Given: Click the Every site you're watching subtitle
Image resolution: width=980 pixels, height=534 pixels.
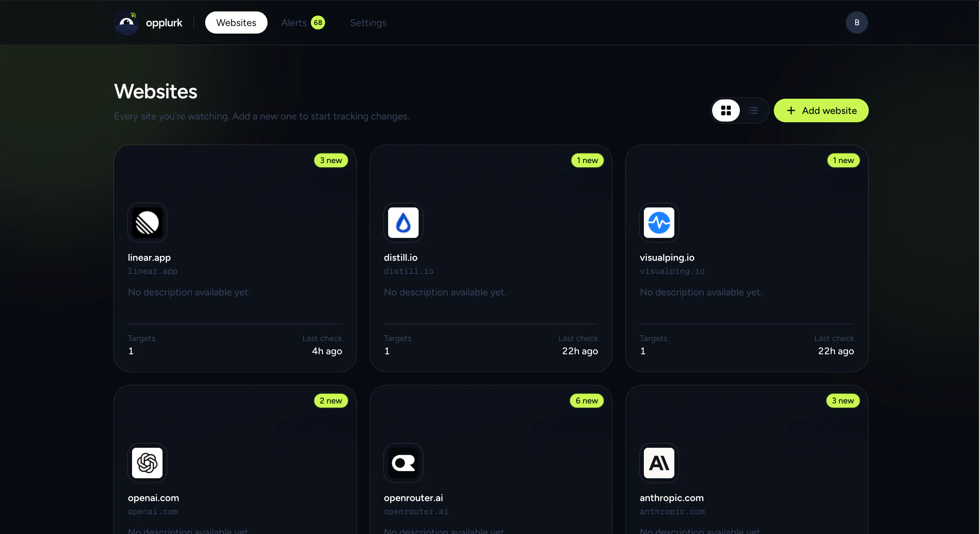Looking at the screenshot, I should click(261, 116).
